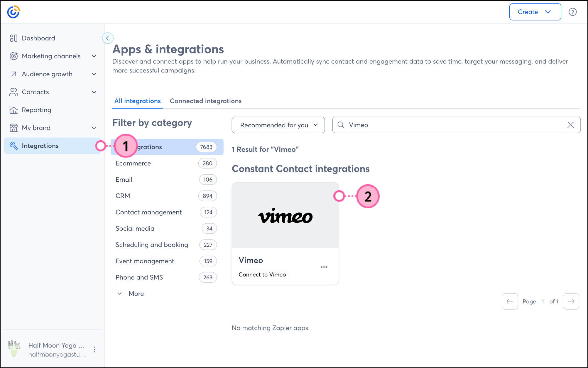Go to previous page arrow
The height and width of the screenshot is (368, 588).
coord(510,301)
